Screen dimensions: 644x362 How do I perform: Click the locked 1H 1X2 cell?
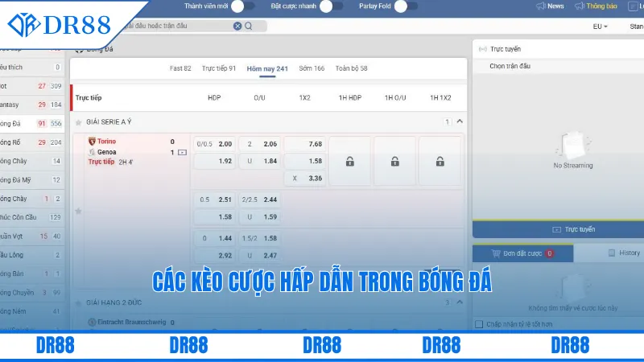click(x=440, y=162)
